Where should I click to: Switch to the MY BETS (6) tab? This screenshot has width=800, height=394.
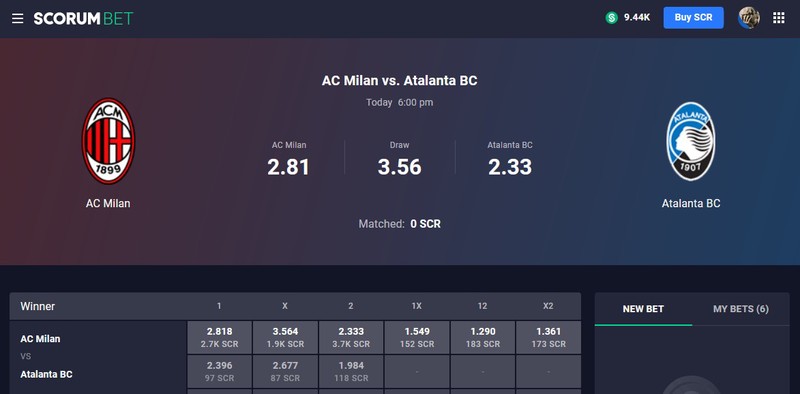[x=740, y=309]
